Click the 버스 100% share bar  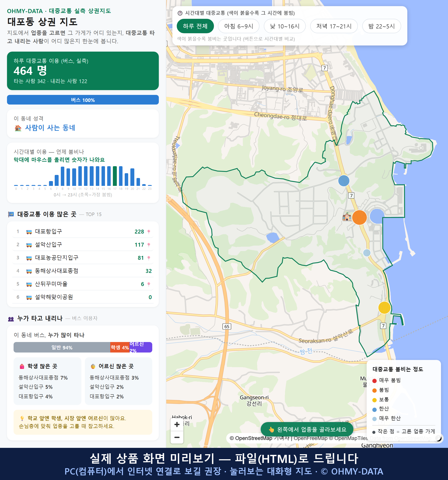pyautogui.click(x=83, y=100)
